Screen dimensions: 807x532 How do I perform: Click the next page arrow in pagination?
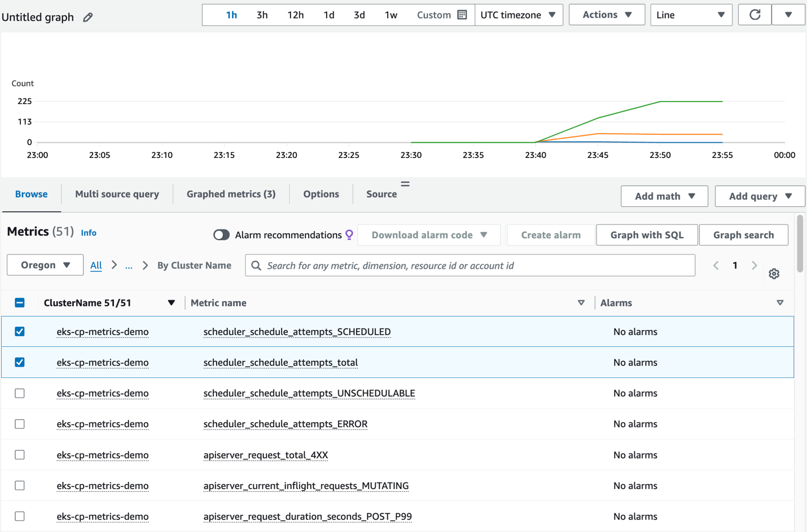(755, 265)
